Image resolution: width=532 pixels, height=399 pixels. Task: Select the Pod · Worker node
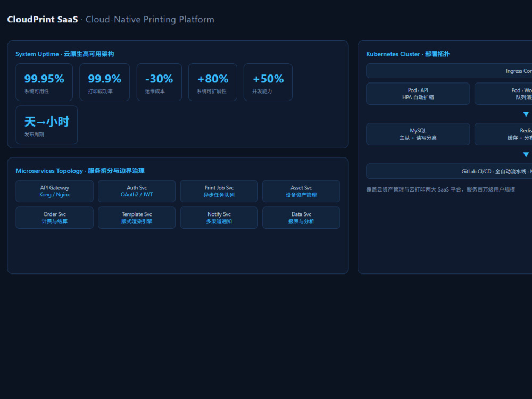coord(503,94)
